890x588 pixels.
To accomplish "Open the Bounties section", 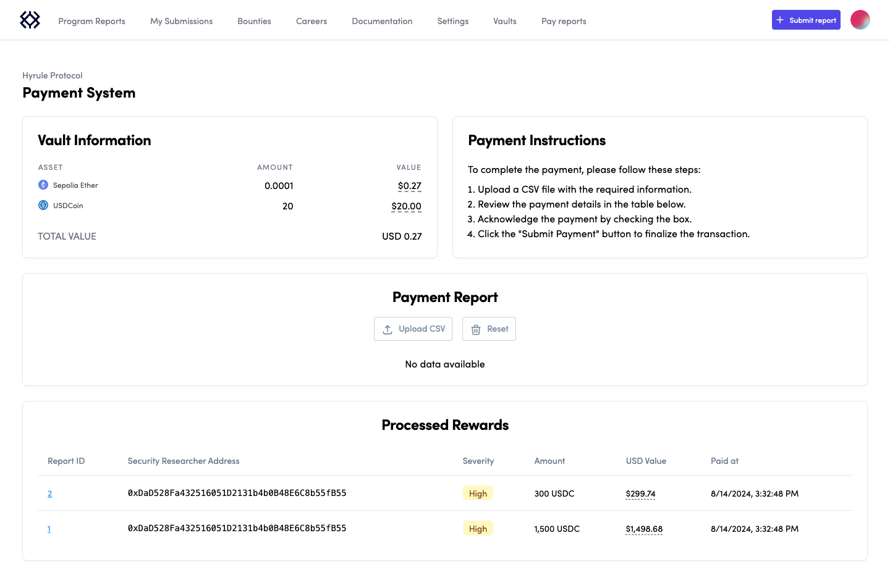I will click(x=254, y=21).
